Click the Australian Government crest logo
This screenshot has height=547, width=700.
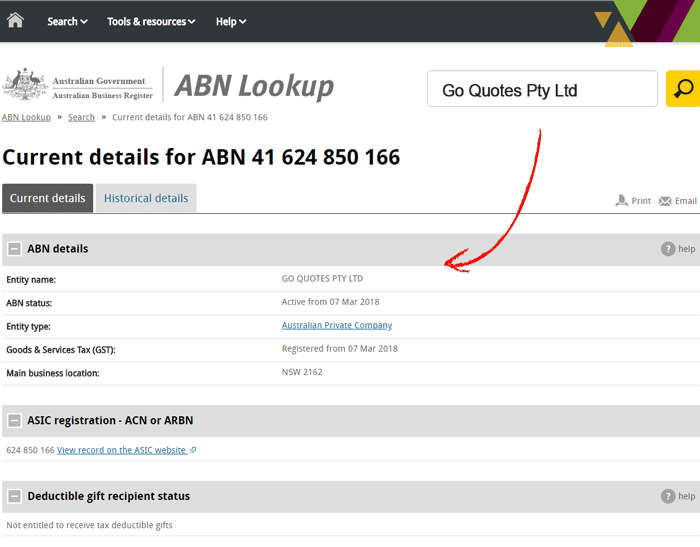pyautogui.click(x=25, y=84)
